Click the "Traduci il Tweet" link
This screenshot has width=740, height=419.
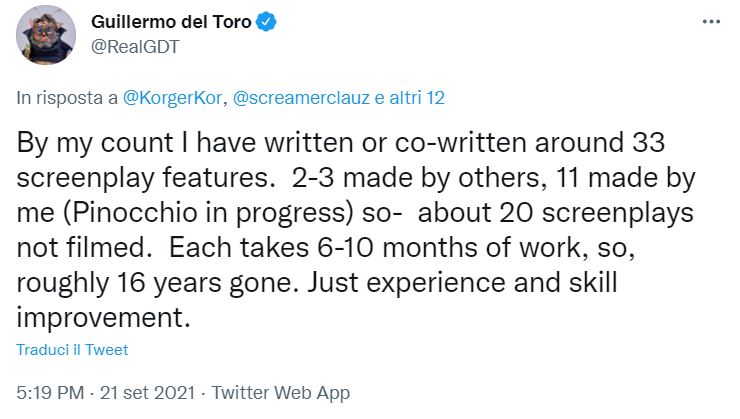coord(72,350)
